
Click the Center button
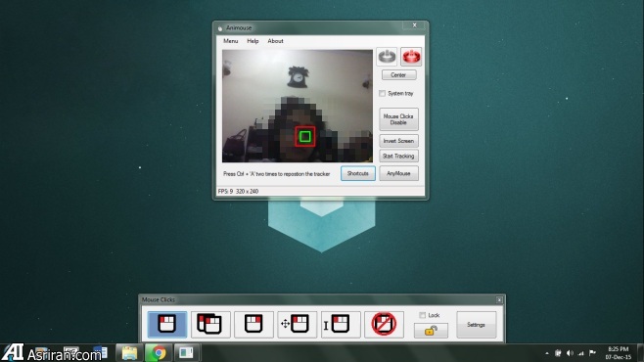coord(398,75)
